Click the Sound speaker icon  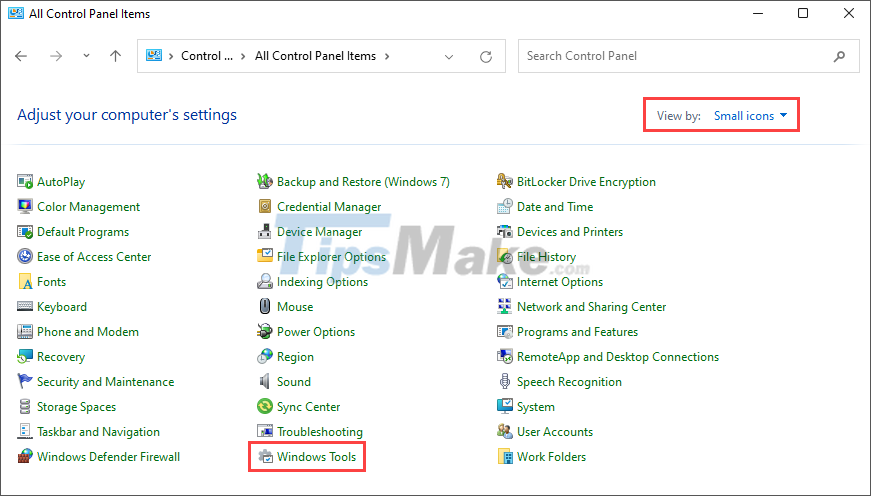(x=265, y=382)
